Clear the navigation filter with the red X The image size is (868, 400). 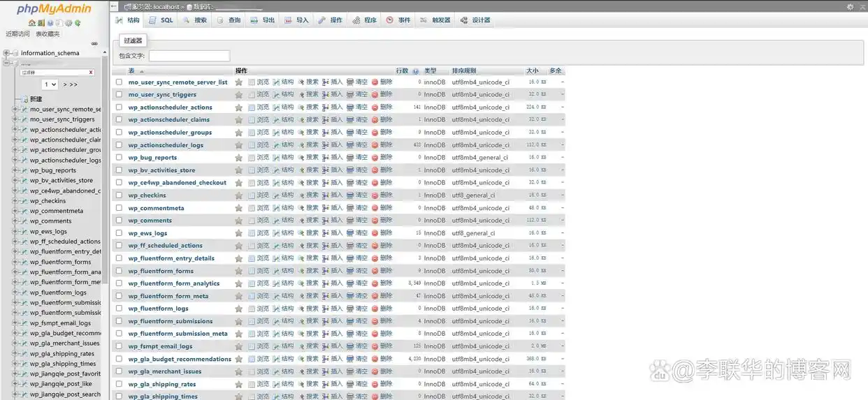pos(91,73)
